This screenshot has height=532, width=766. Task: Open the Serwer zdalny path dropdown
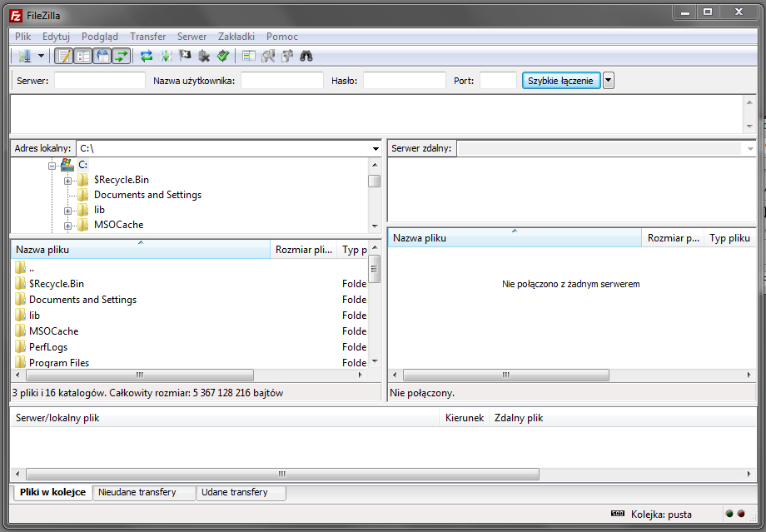750,148
